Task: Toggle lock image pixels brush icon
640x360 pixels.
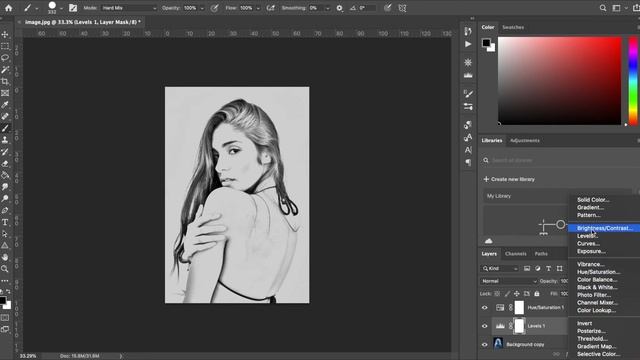Action: pos(507,293)
